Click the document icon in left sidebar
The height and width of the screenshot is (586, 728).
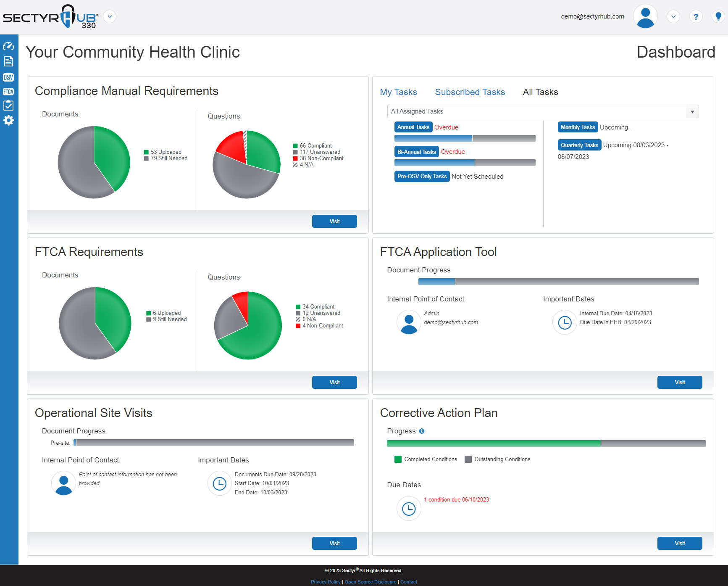pyautogui.click(x=8, y=61)
